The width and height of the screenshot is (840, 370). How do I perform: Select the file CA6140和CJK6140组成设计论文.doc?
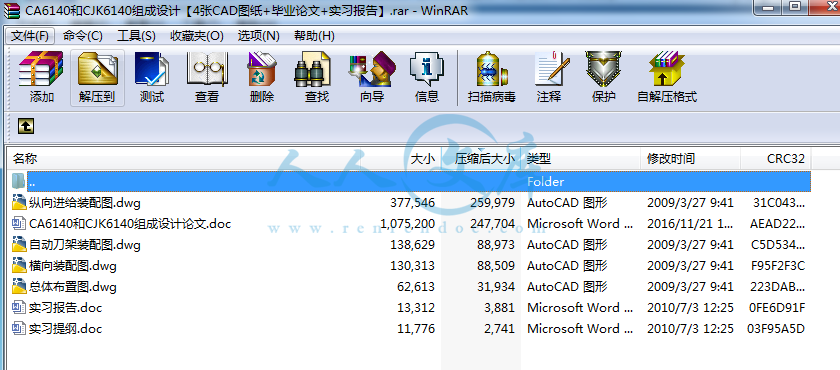coord(130,224)
